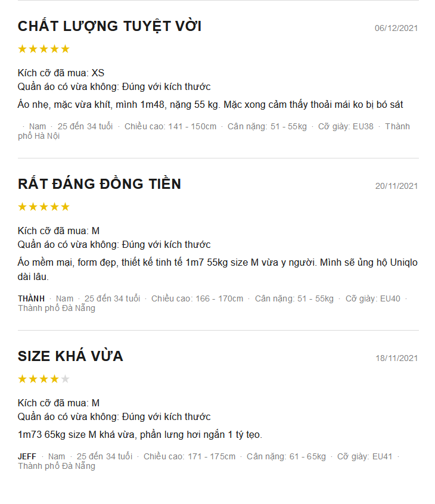Click the review date 06/12/2021
Screen dimensions: 435x504
tap(396, 28)
